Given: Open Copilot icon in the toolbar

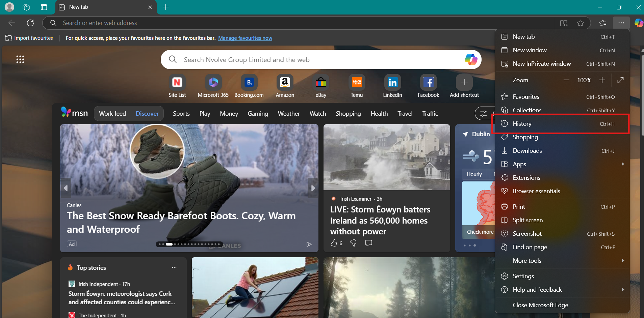Looking at the screenshot, I should pyautogui.click(x=639, y=23).
